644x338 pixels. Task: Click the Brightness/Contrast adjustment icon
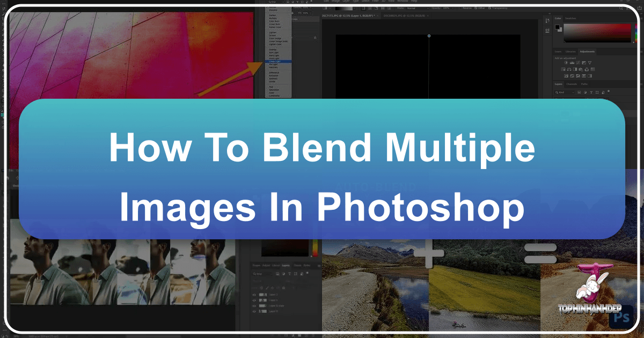565,63
